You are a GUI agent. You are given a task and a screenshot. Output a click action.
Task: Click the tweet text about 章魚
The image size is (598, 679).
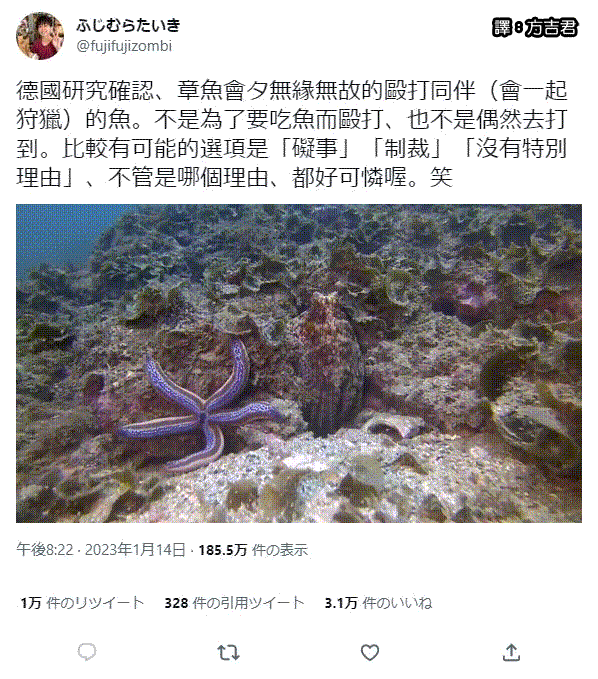point(292,134)
